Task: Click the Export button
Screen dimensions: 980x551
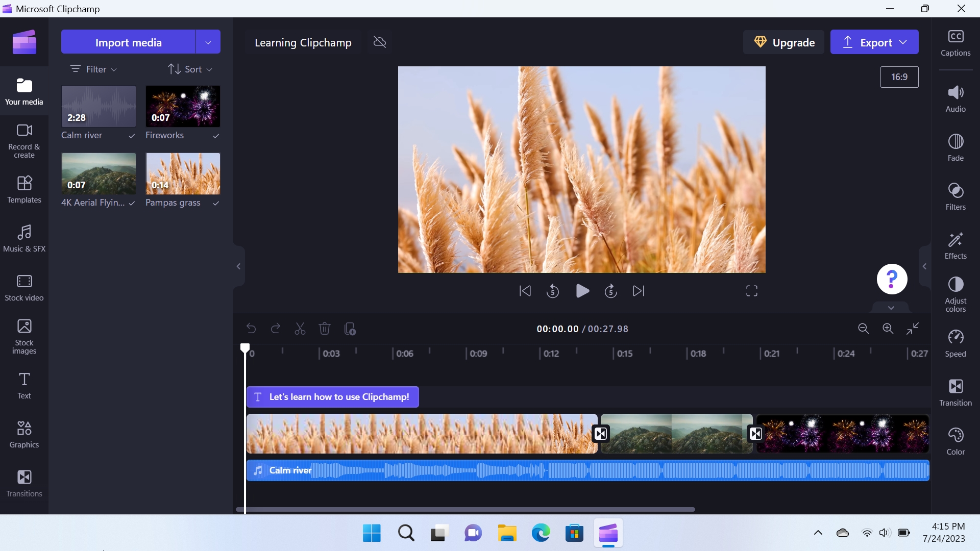Action: coord(874,42)
